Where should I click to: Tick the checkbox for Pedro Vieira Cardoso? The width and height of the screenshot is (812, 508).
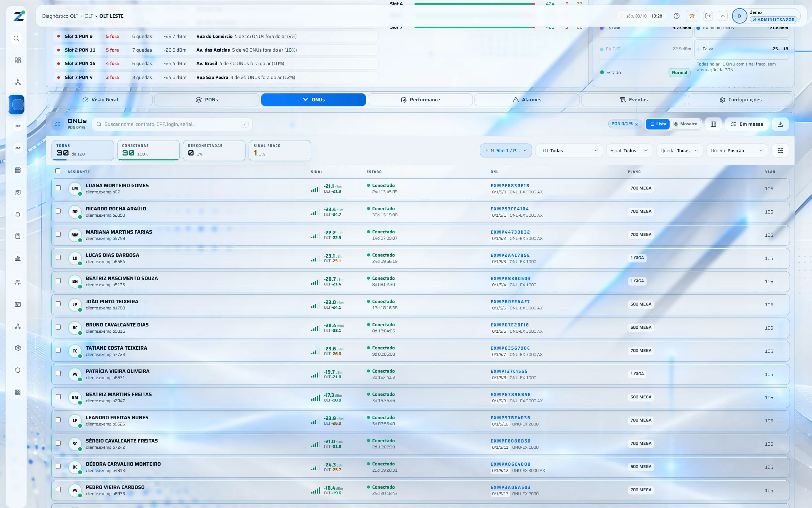(58, 489)
